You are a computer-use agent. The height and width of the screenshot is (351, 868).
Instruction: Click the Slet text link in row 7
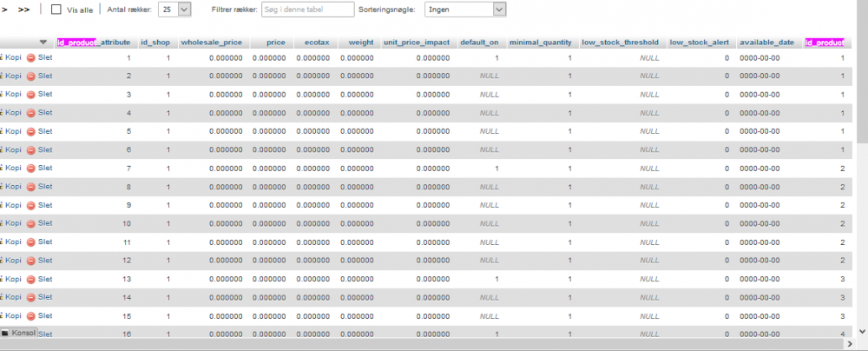tap(45, 168)
